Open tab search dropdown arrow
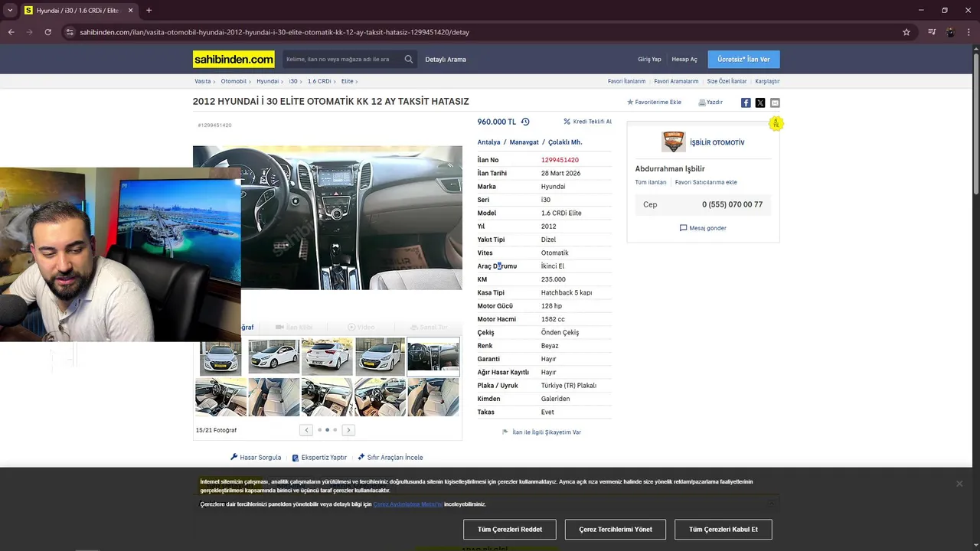 10,11
